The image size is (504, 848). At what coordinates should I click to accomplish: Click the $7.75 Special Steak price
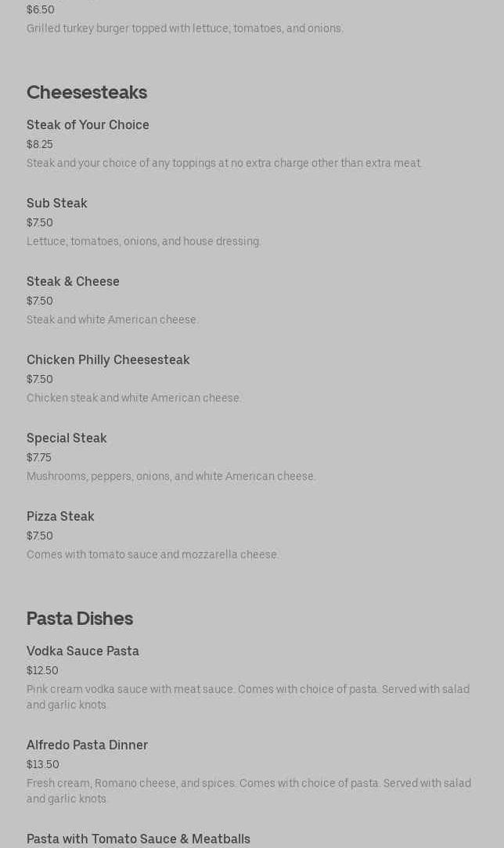[39, 458]
